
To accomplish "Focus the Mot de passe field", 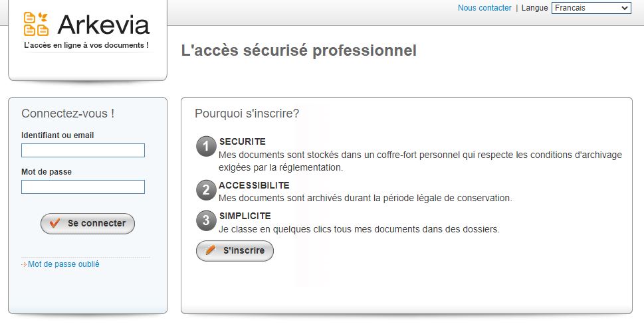I will (x=83, y=187).
